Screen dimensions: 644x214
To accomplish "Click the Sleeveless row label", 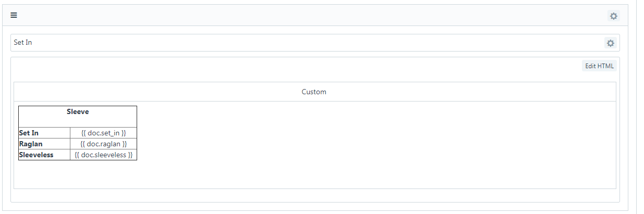I will [x=36, y=155].
